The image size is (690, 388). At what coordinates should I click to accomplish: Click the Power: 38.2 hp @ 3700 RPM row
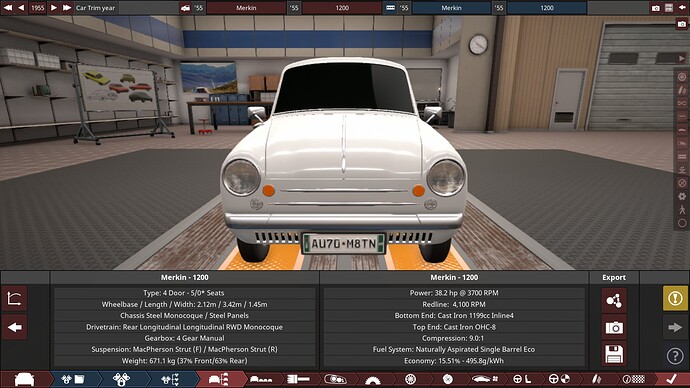click(454, 293)
